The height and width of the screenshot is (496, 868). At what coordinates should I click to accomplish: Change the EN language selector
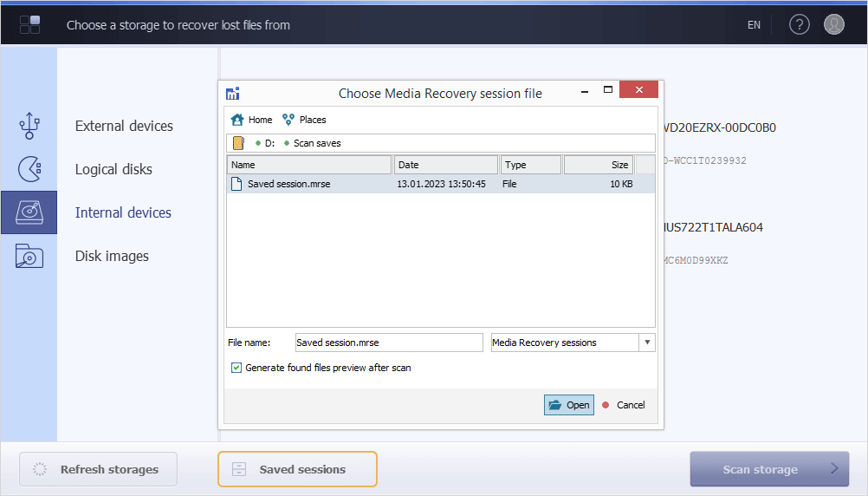754,25
